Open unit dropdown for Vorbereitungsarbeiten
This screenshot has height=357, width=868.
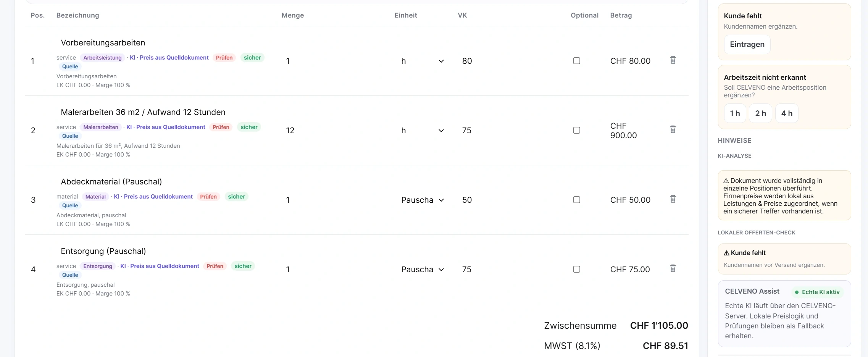423,61
